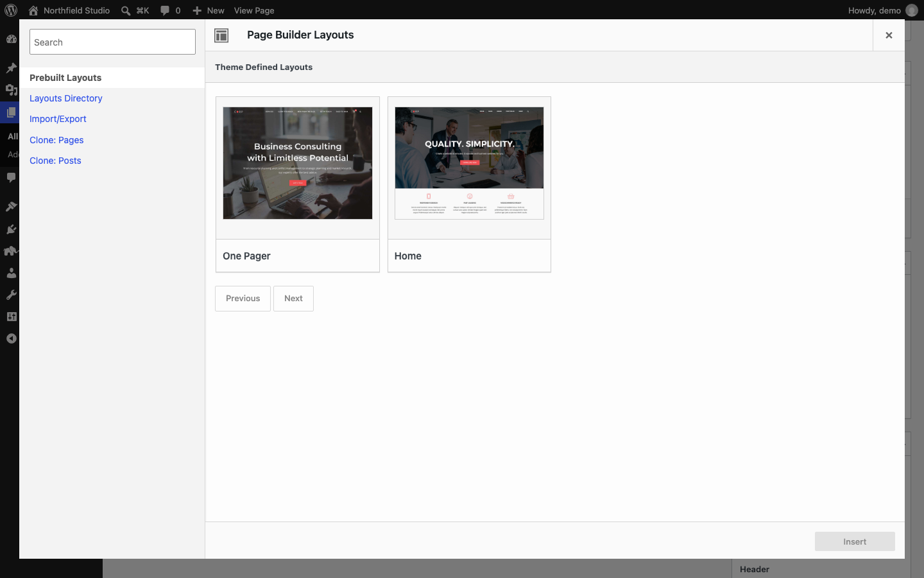
Task: Click the Header label behind the dialog
Action: (x=755, y=569)
